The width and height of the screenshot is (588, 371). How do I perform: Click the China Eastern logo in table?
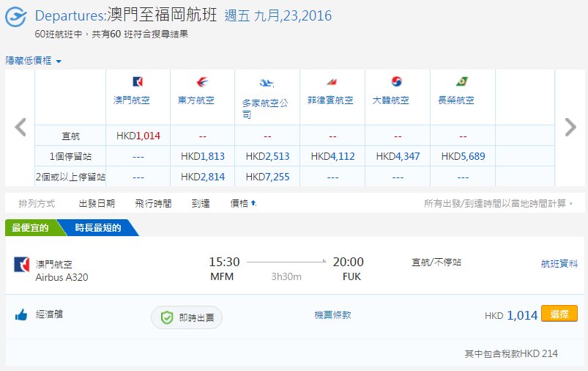[x=202, y=81]
